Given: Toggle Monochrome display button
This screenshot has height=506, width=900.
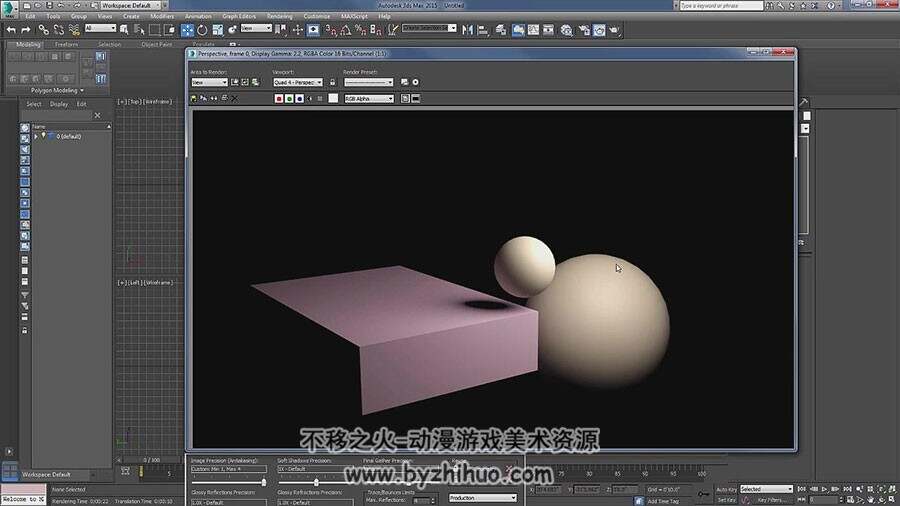Looking at the screenshot, I should [x=320, y=99].
